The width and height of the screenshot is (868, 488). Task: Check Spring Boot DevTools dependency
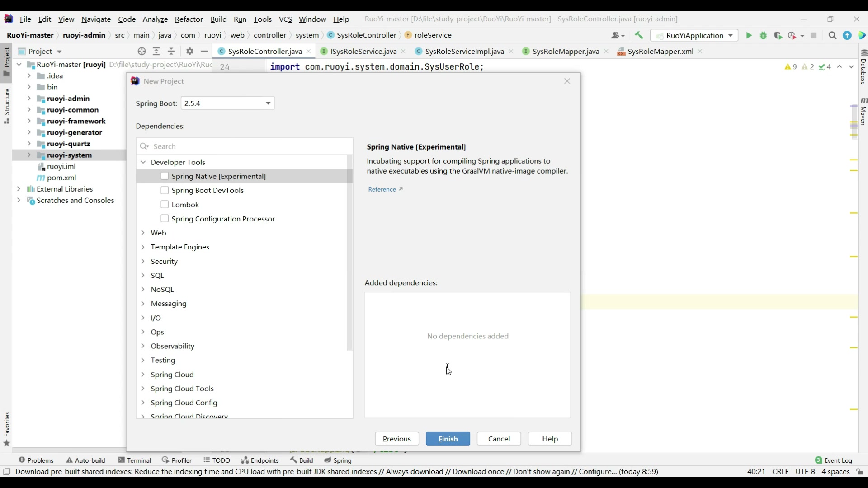pyautogui.click(x=165, y=190)
